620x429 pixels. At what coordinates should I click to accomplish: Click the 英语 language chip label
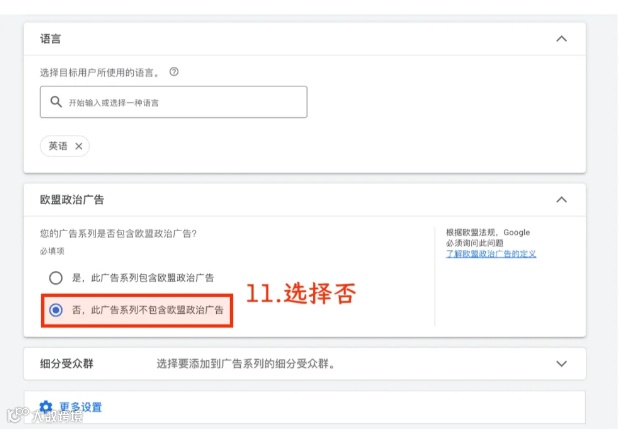(58, 146)
